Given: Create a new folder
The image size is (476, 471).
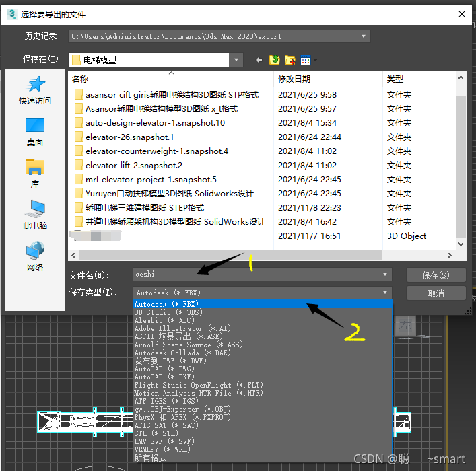Looking at the screenshot, I should [x=290, y=60].
